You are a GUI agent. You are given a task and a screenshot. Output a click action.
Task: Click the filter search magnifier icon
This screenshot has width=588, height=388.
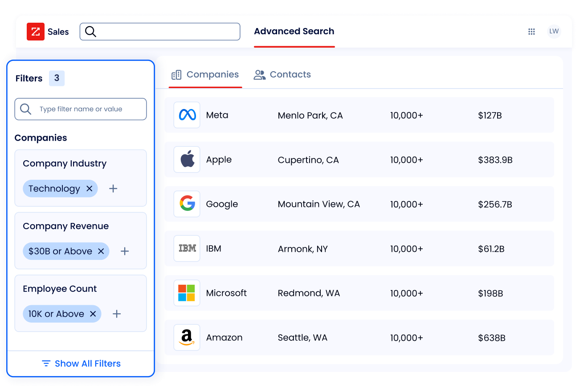pos(26,109)
